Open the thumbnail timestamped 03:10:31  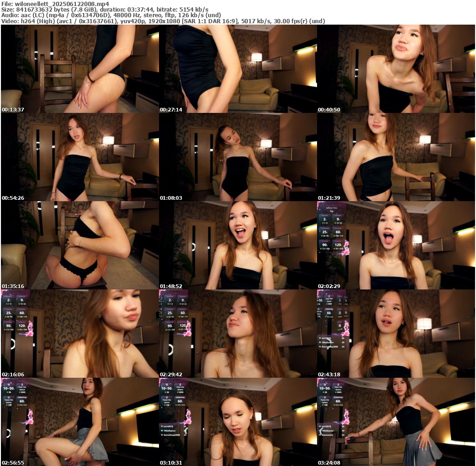click(238, 422)
